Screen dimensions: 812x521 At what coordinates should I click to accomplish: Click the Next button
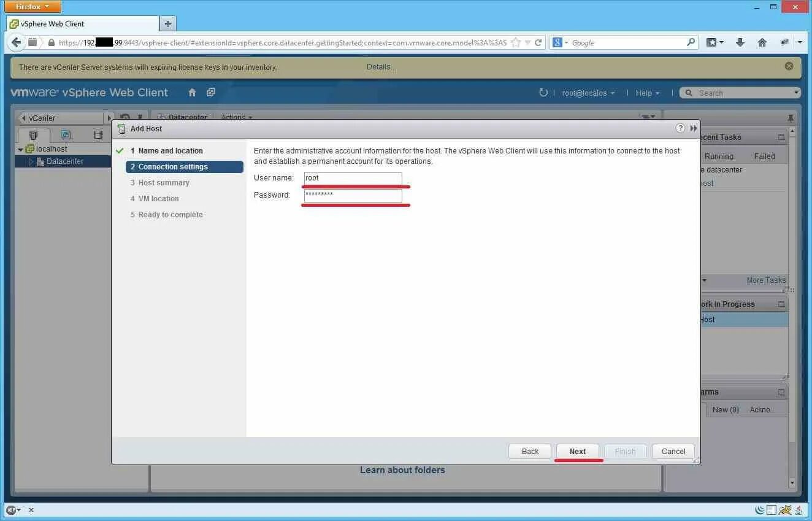578,451
